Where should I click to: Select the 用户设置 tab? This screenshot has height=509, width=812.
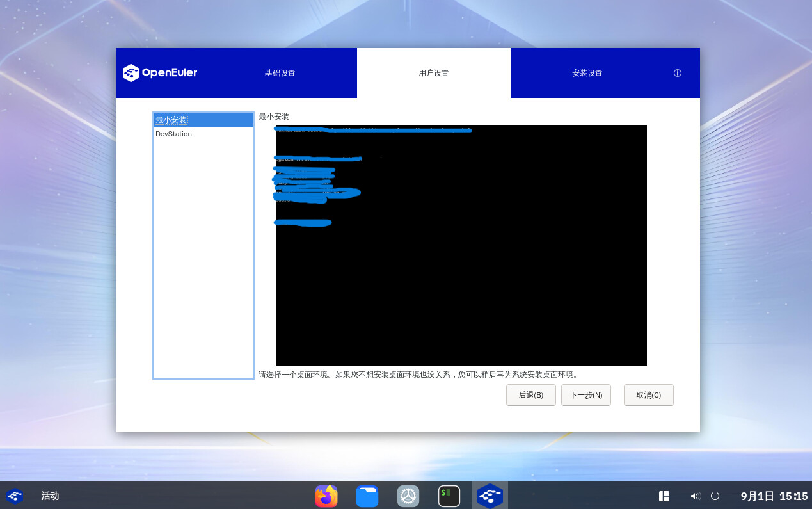pyautogui.click(x=433, y=73)
